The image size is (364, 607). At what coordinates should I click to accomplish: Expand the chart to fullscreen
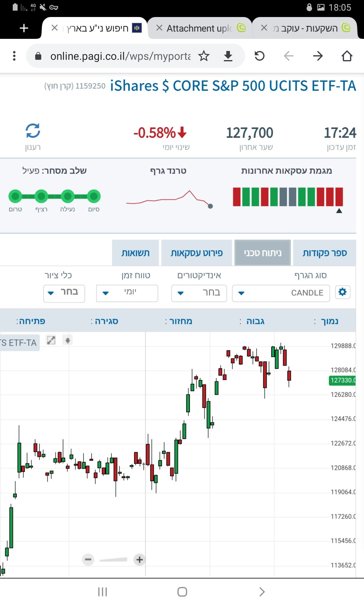(51, 340)
